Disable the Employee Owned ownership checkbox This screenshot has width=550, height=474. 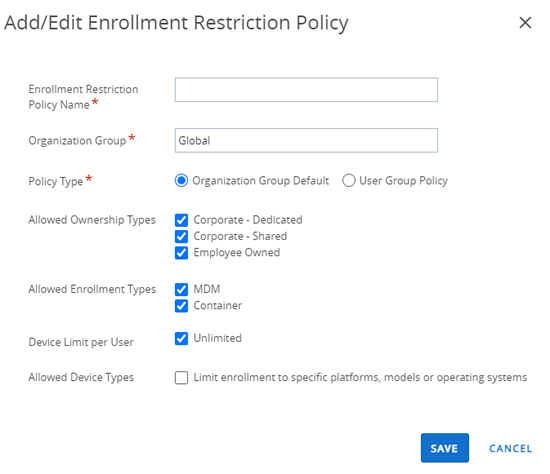181,253
